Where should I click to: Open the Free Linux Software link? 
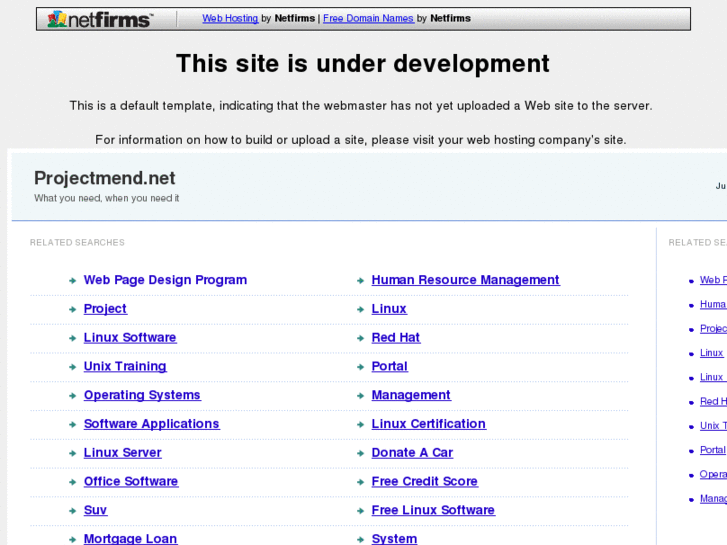coord(433,510)
